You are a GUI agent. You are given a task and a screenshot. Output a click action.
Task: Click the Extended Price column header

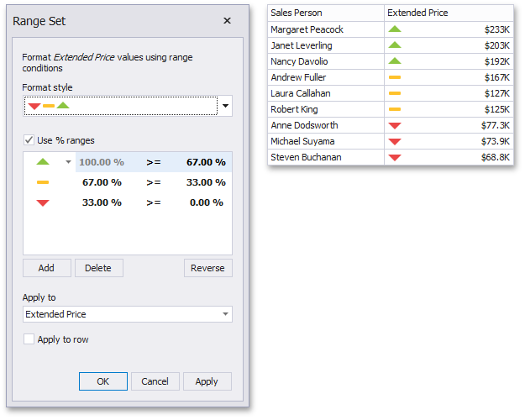(x=449, y=13)
